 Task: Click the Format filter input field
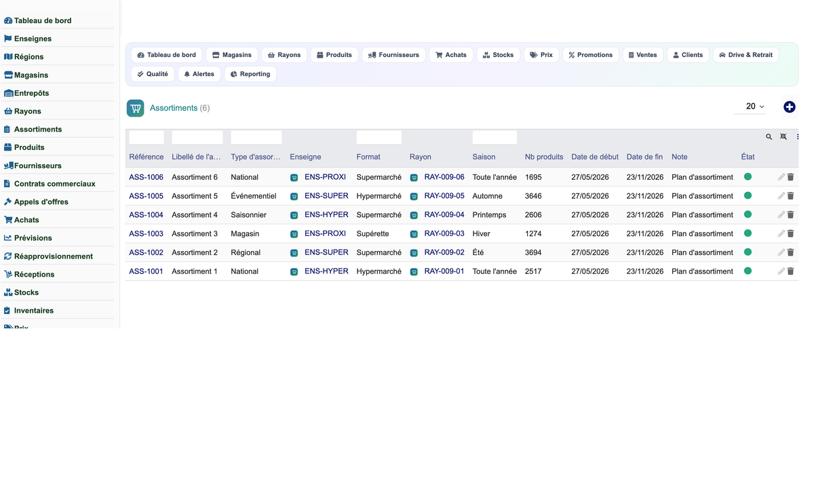click(379, 138)
